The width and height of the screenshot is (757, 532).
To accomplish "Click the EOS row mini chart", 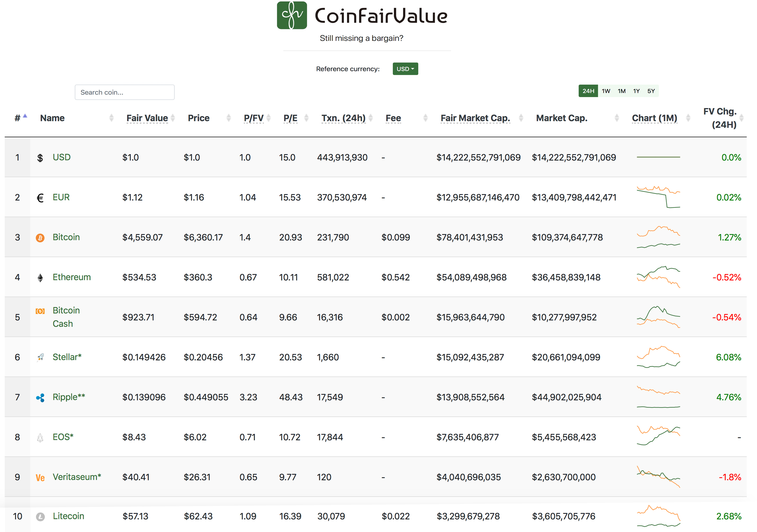I will click(658, 436).
